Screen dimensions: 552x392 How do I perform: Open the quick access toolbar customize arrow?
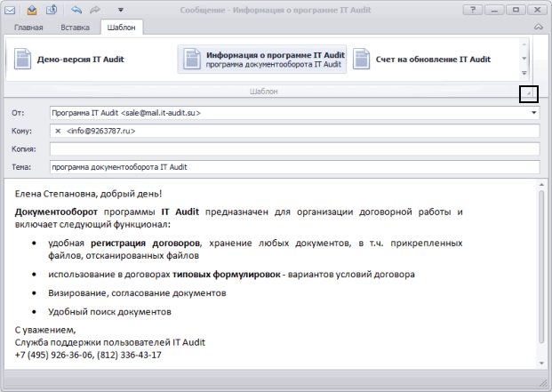(121, 10)
